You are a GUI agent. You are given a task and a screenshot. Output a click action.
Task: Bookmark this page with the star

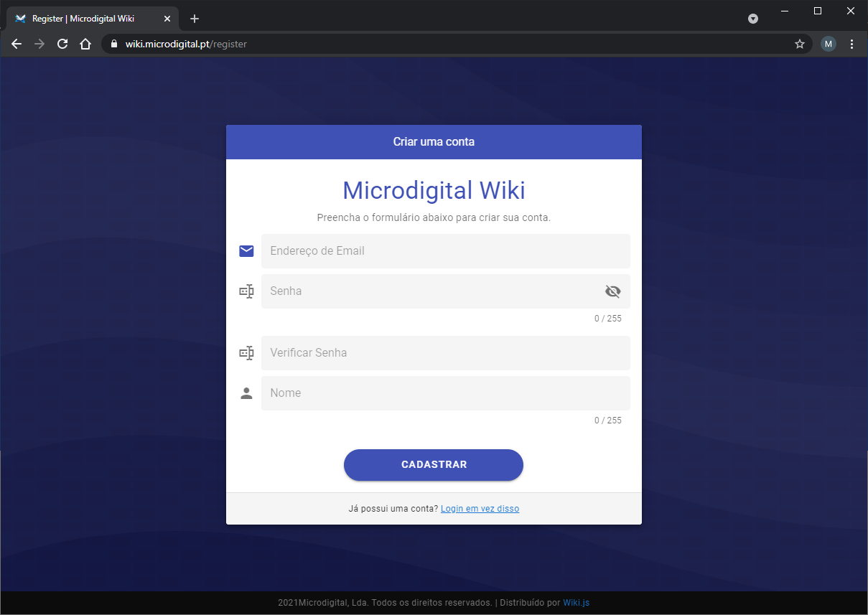tap(800, 44)
